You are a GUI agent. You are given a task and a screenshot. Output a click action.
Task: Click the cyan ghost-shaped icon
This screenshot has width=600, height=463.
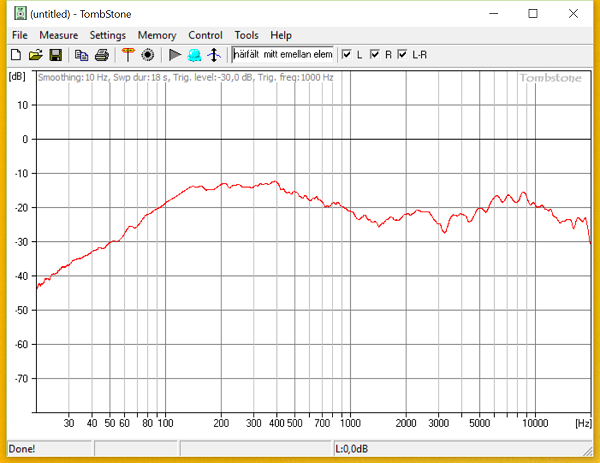click(x=194, y=55)
